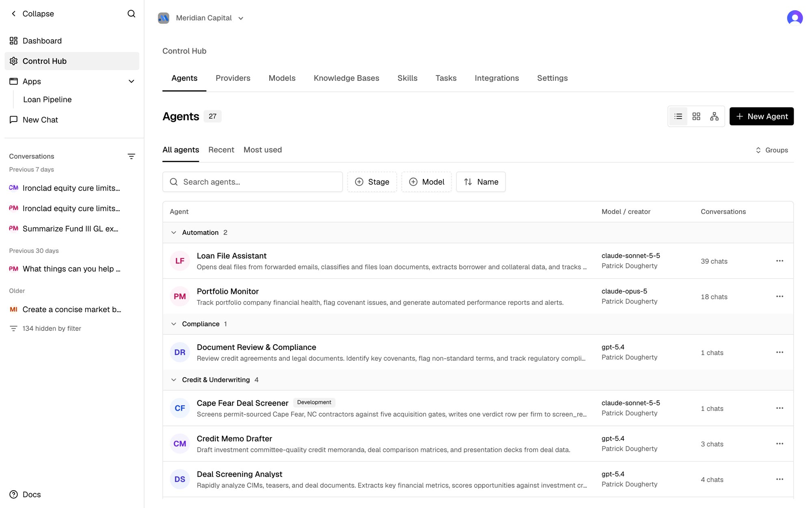Click the Docs help icon
This screenshot has height=508, width=812.
[13, 495]
